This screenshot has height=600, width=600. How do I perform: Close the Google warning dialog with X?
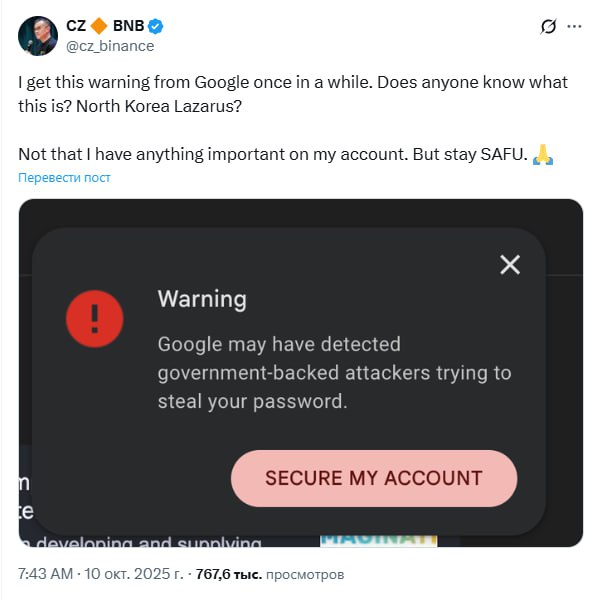[510, 264]
